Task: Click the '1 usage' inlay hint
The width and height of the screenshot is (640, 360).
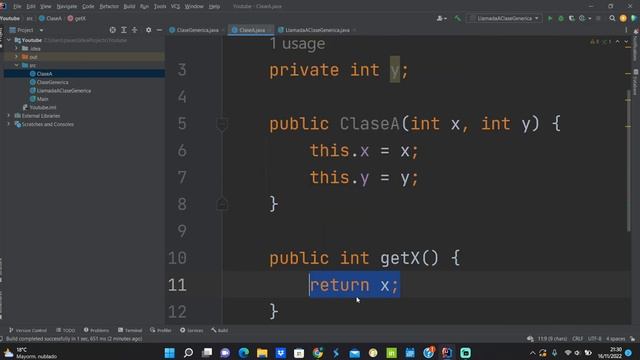Action: click(298, 44)
